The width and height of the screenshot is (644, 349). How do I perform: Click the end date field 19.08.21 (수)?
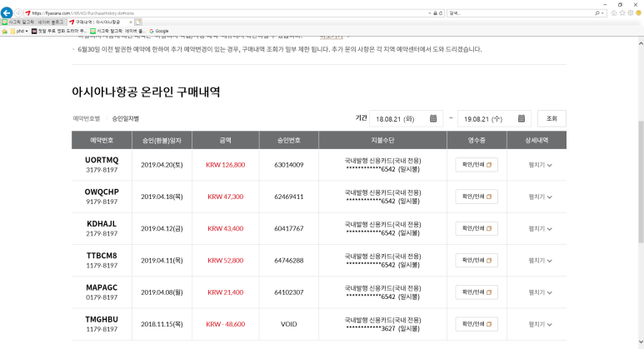(x=494, y=118)
